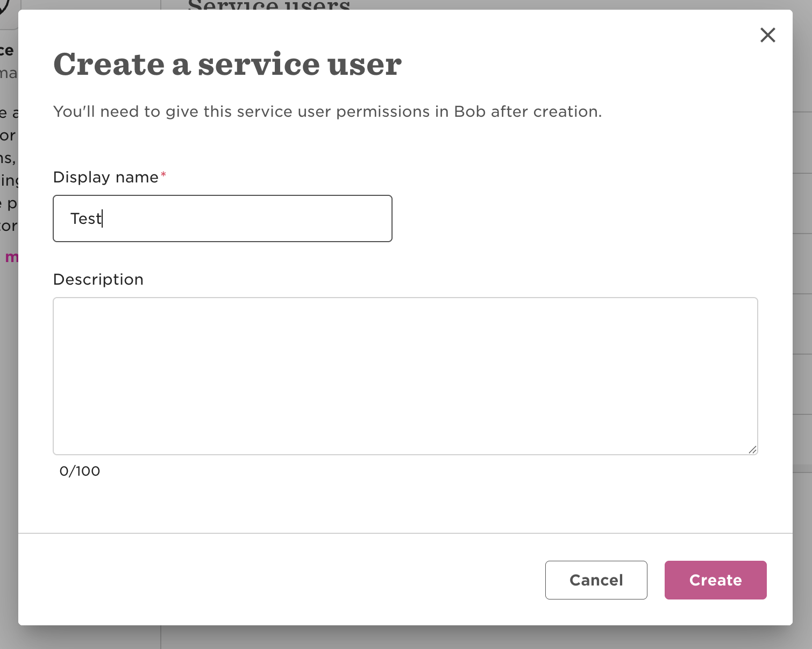Click the partial circular icon at top-left

click(x=5, y=6)
